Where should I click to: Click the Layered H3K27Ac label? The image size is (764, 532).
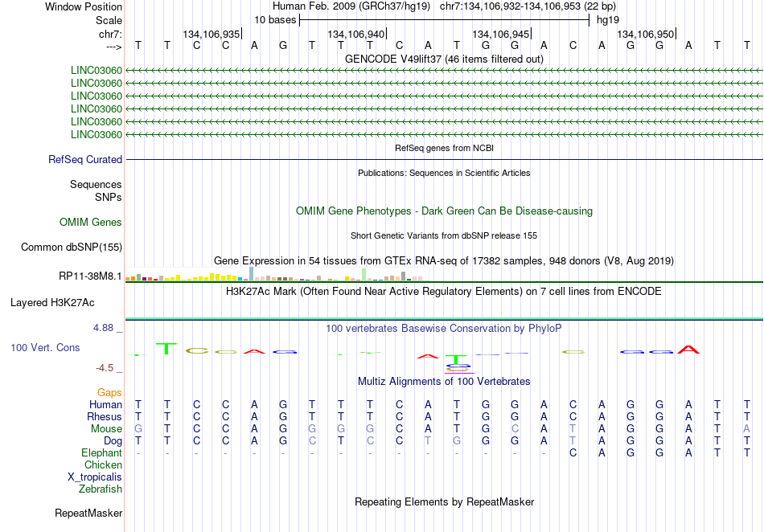[52, 303]
